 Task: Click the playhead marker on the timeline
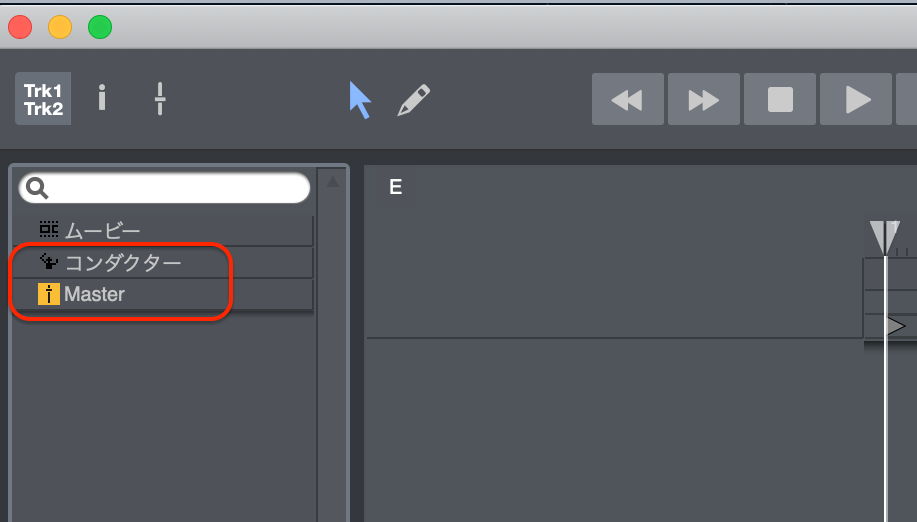tap(884, 237)
